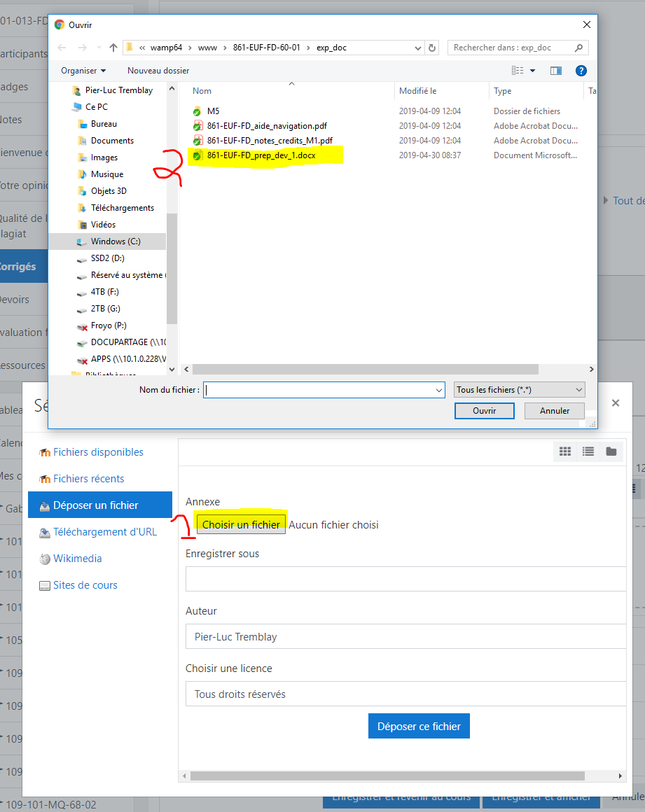Select the 861-EUF-FD_prep_dev_1.docx file
The width and height of the screenshot is (645, 812).
pyautogui.click(x=261, y=155)
